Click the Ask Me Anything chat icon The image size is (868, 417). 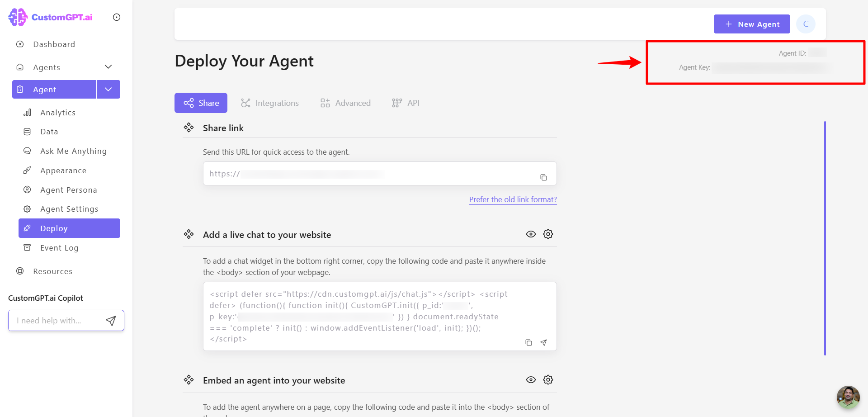point(27,151)
